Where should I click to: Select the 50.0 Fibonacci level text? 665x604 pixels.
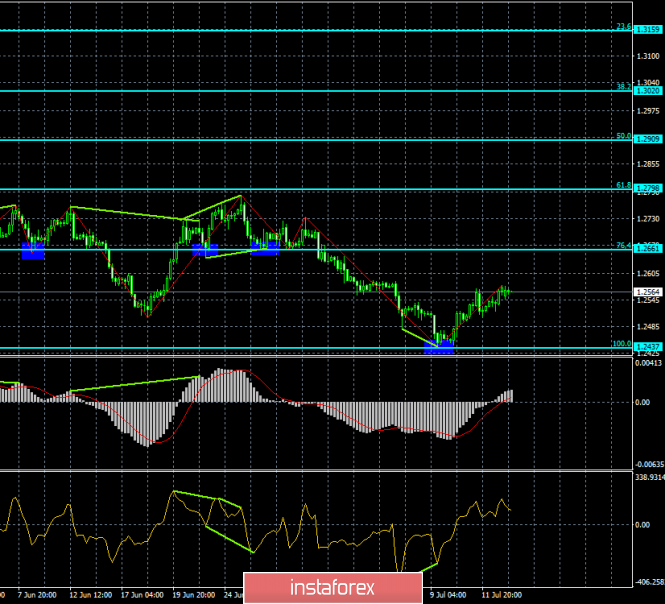(x=623, y=136)
